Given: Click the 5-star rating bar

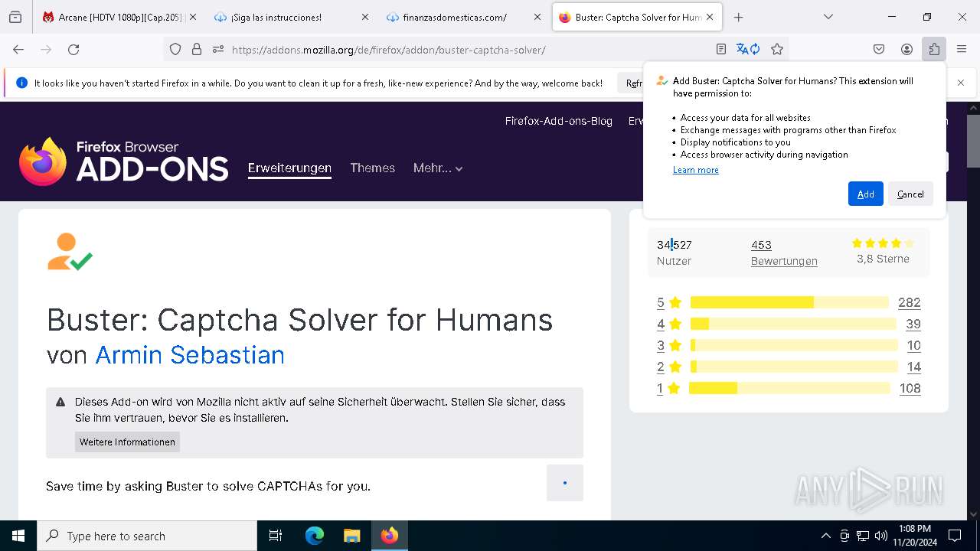Looking at the screenshot, I should 789,302.
